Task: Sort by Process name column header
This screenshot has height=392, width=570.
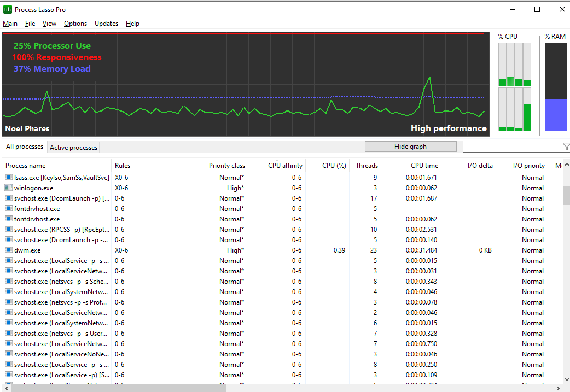Action: (x=57, y=165)
